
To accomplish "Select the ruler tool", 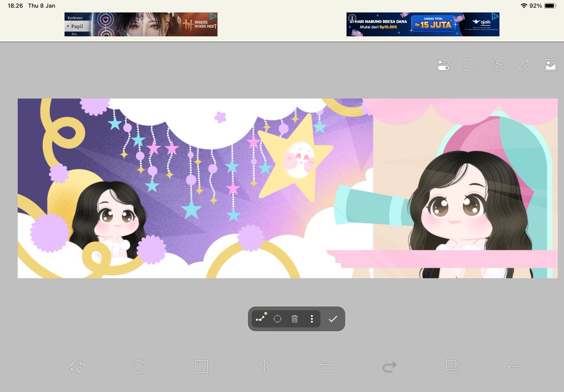I will click(523, 65).
